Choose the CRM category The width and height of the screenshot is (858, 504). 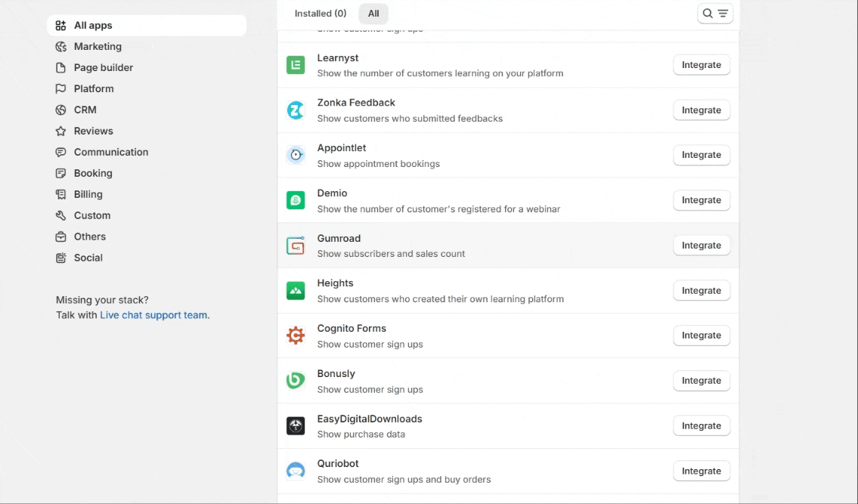85,110
